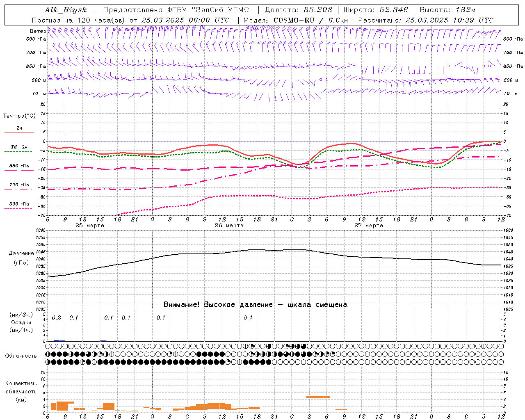The height and width of the screenshot is (420, 525).
Task: Click the Ветер wind panel label
Action: click(x=38, y=31)
